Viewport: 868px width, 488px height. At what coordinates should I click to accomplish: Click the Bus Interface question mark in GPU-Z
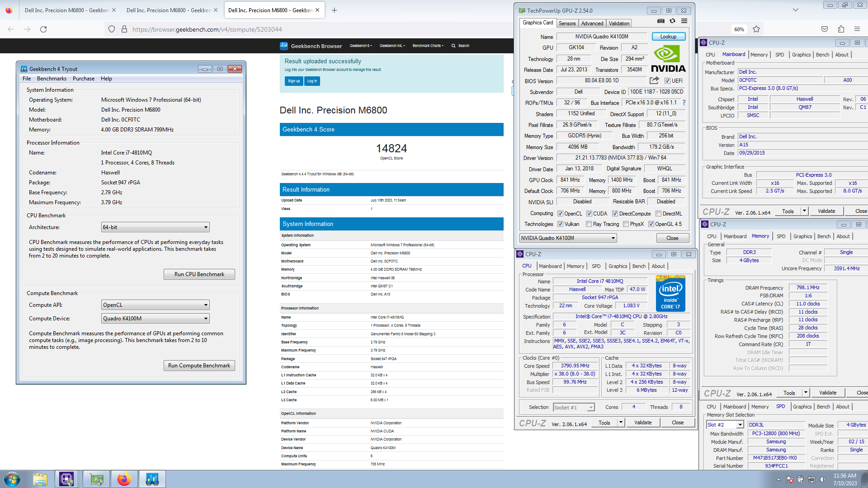click(x=684, y=103)
